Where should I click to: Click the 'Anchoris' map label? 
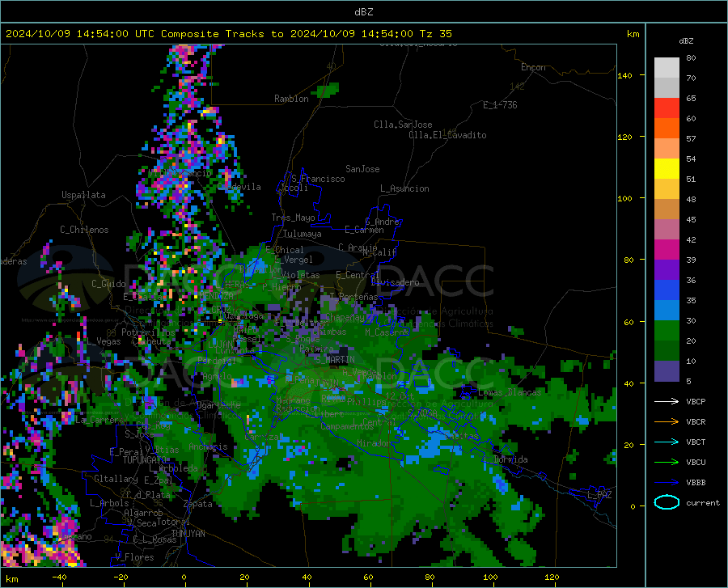(208, 447)
